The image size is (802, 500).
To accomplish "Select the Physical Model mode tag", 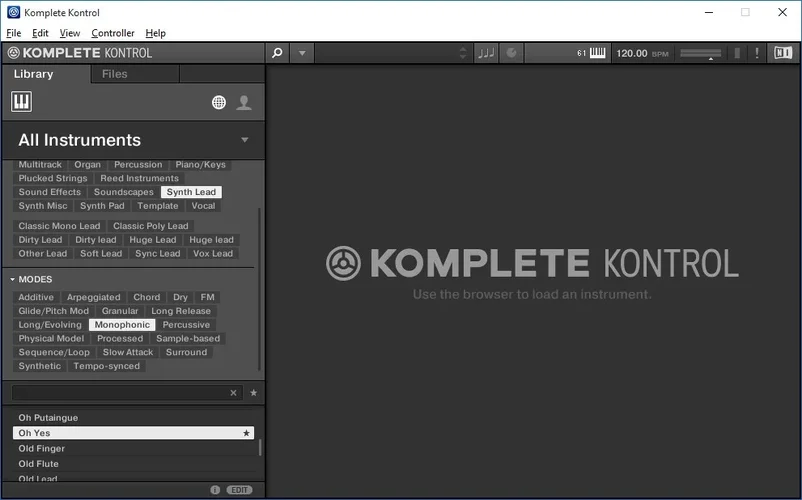I will click(51, 339).
